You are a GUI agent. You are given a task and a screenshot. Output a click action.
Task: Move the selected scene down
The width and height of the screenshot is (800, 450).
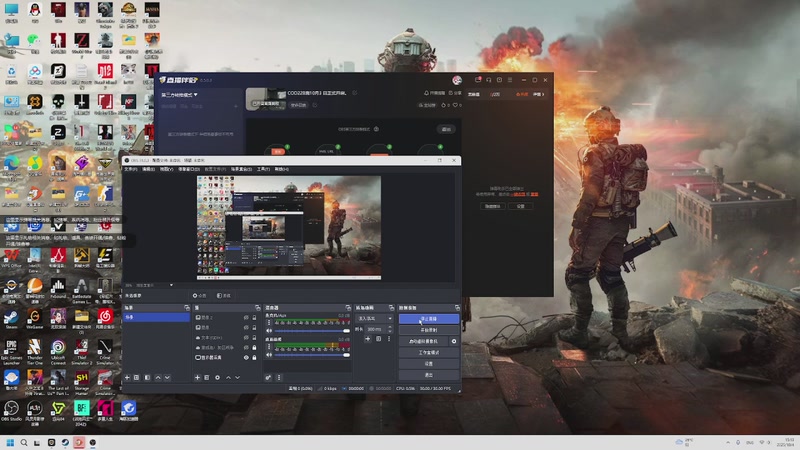[167, 378]
